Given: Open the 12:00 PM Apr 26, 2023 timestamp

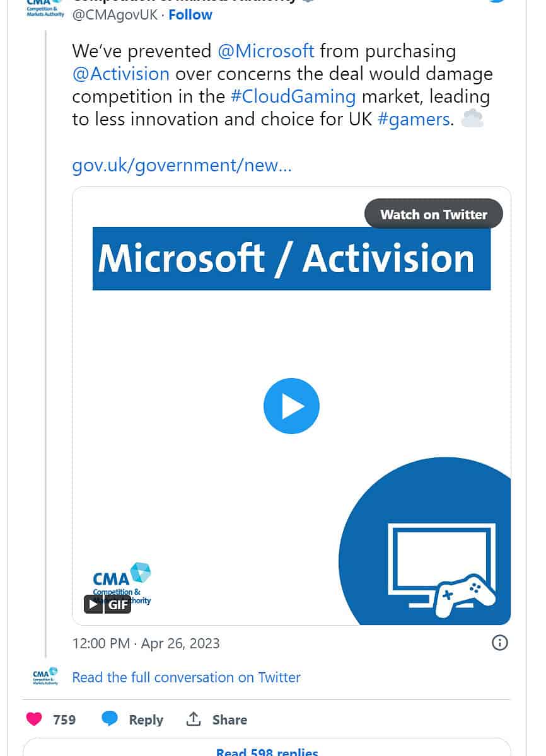Looking at the screenshot, I should click(x=146, y=643).
